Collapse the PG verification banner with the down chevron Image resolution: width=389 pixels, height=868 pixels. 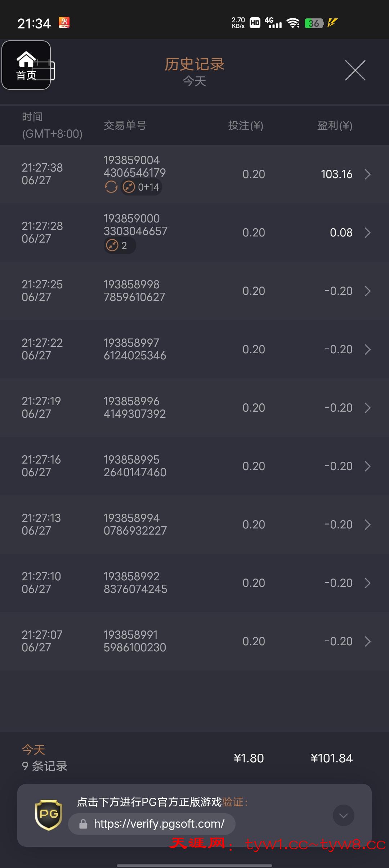point(343,815)
